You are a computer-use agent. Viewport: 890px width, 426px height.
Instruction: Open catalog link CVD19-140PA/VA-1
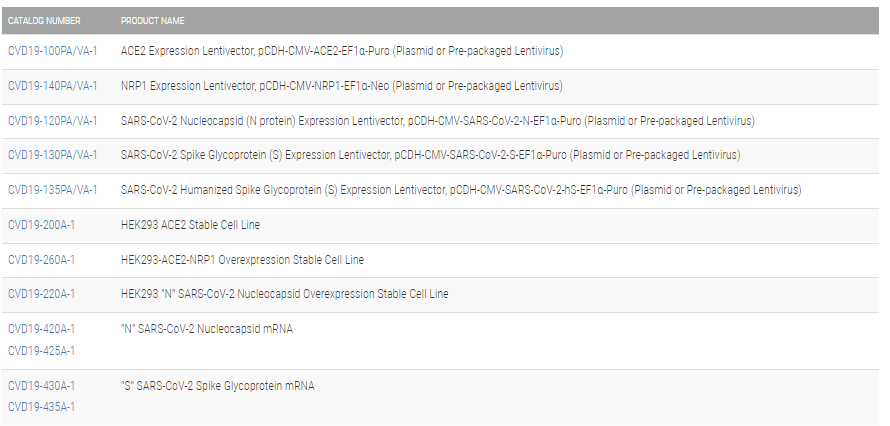pos(52,86)
